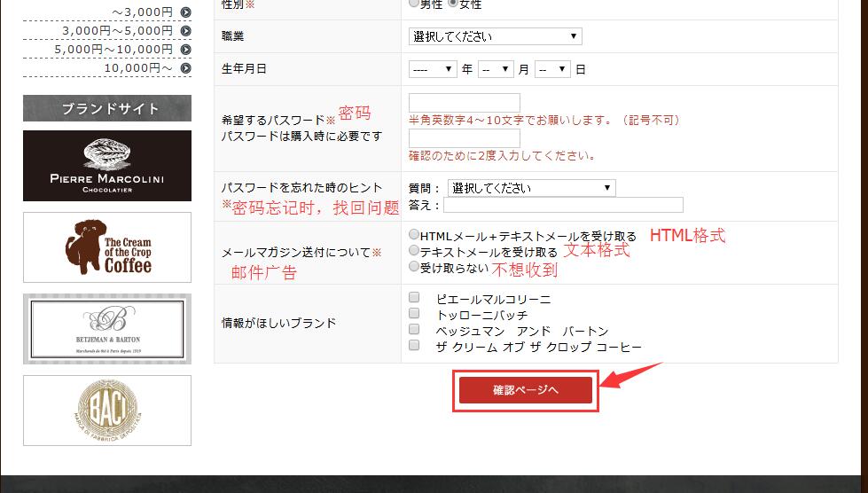Click the first password input field
Viewport: 868px width, 493px height.
[464, 102]
